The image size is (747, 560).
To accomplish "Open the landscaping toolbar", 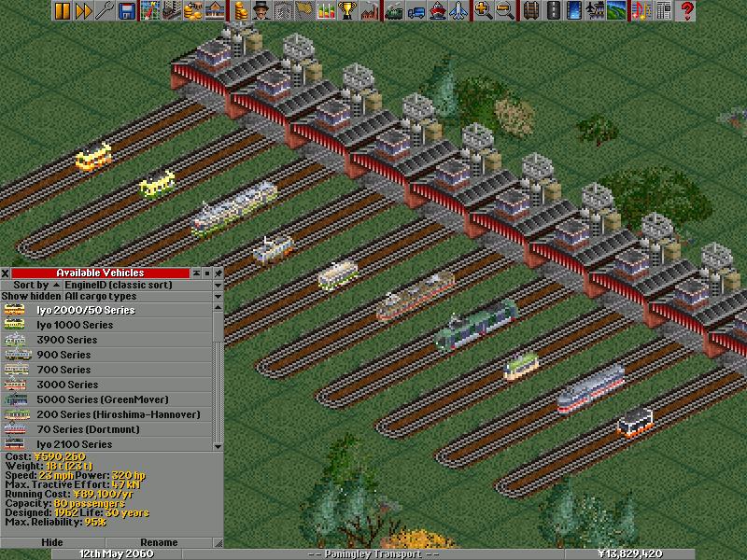I will pos(616,10).
